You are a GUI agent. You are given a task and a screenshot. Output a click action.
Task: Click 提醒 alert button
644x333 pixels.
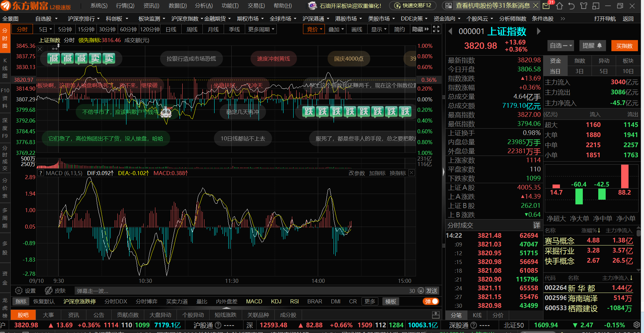click(x=592, y=45)
